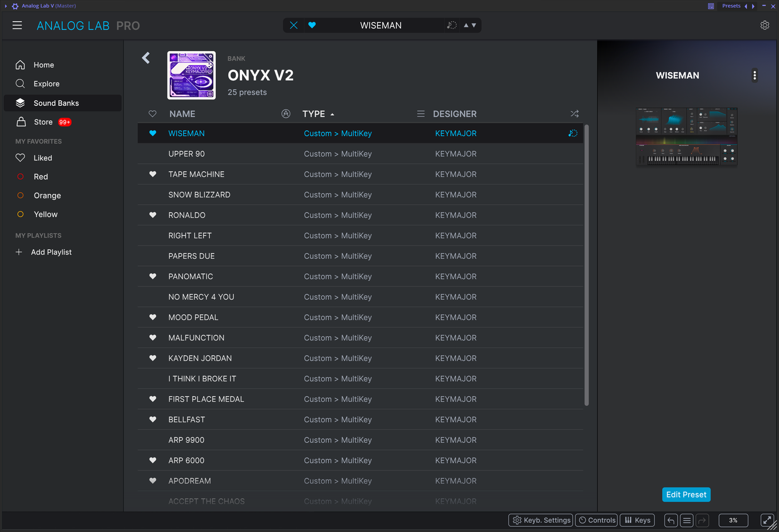Select the NO MERCY 4 YOU preset

361,297
